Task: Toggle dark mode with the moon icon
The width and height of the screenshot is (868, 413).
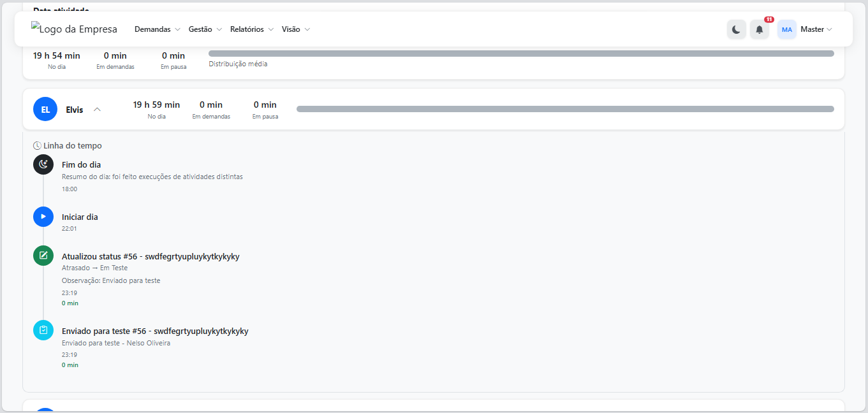Action: (736, 29)
